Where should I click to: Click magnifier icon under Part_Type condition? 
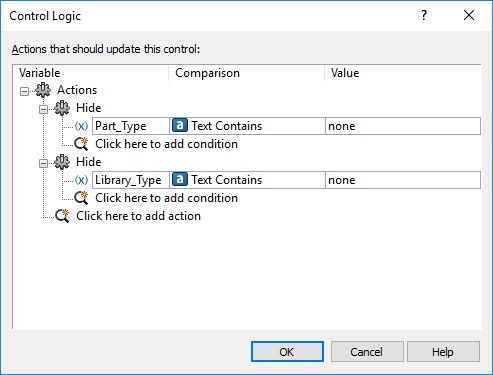click(x=81, y=144)
